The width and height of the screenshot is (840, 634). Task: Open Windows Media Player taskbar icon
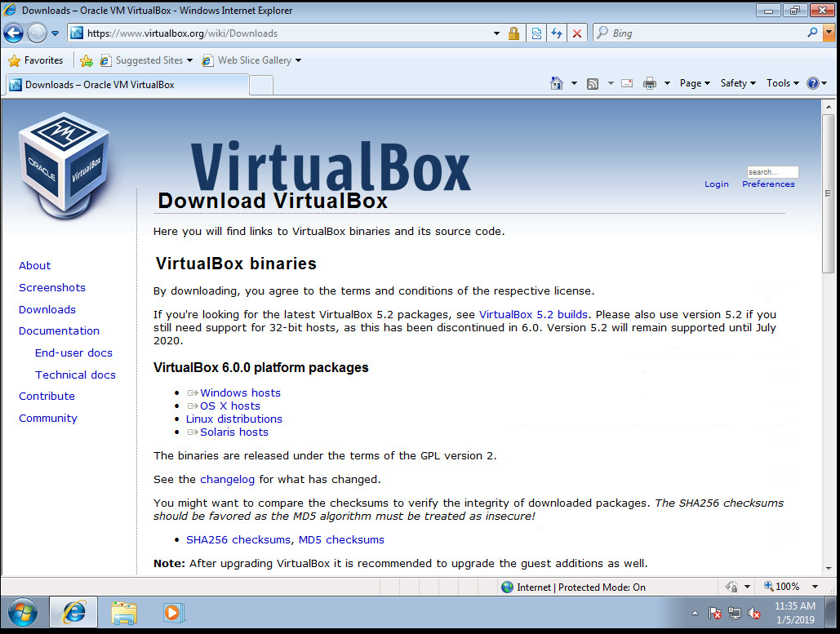click(x=172, y=612)
